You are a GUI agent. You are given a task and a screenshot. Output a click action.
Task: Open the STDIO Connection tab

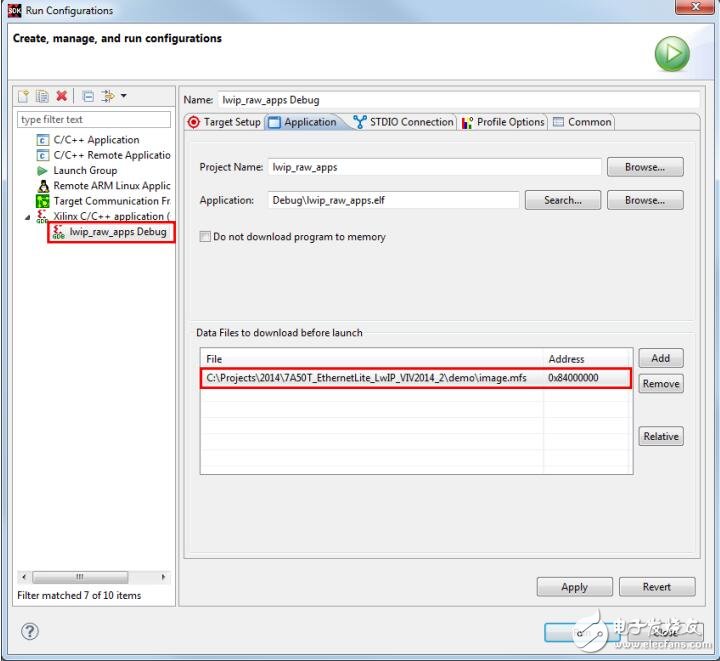pos(403,122)
